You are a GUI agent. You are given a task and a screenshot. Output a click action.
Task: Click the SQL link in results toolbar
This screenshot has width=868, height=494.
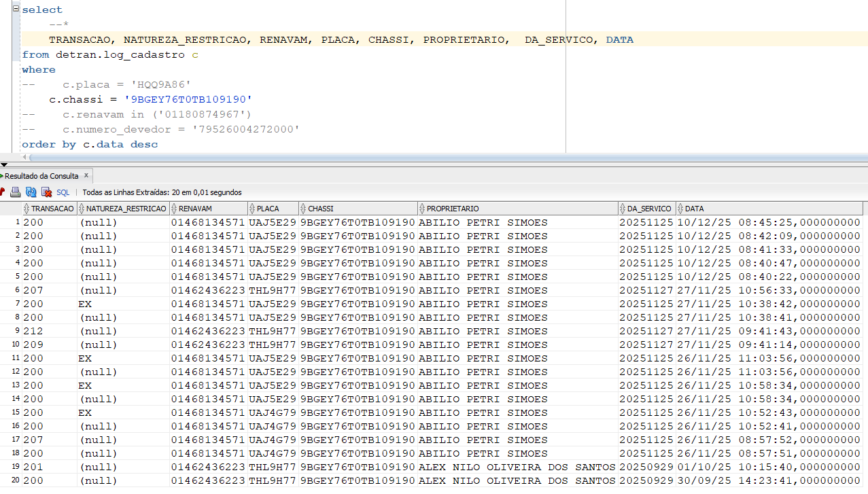tap(63, 192)
